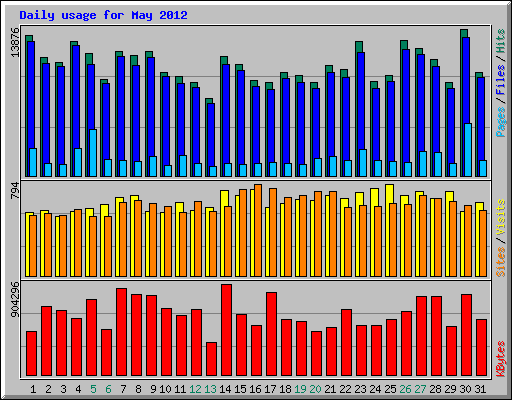Click the red KBytes bar for day 7
Viewport: 512px width, 400px height.
(x=121, y=332)
